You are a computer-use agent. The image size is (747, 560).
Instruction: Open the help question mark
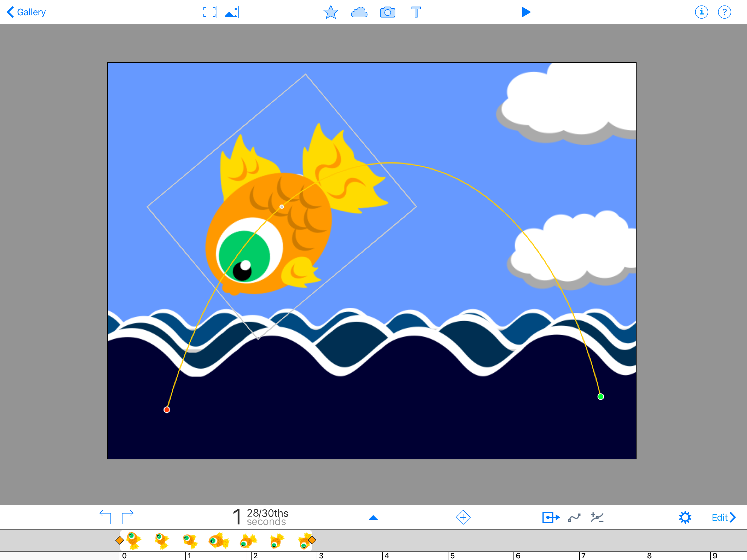click(x=724, y=12)
